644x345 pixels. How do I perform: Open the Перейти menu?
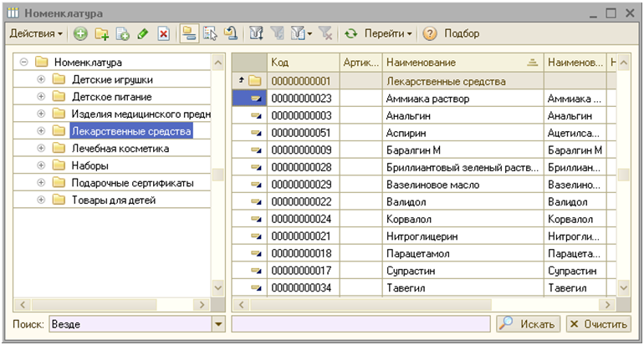pyautogui.click(x=391, y=34)
